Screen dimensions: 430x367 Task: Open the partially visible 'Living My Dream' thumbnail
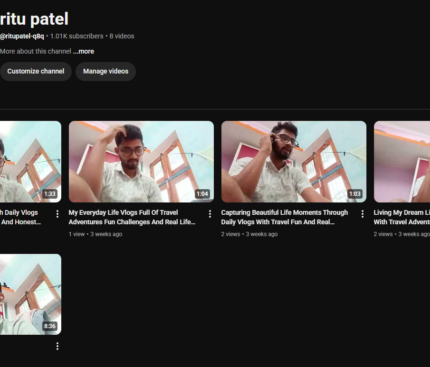click(x=402, y=162)
